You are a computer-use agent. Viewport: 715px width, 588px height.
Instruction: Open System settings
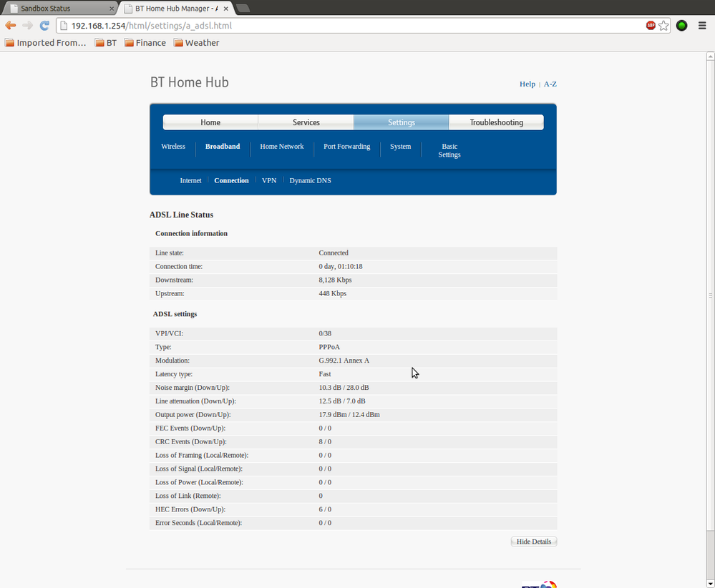(x=400, y=147)
